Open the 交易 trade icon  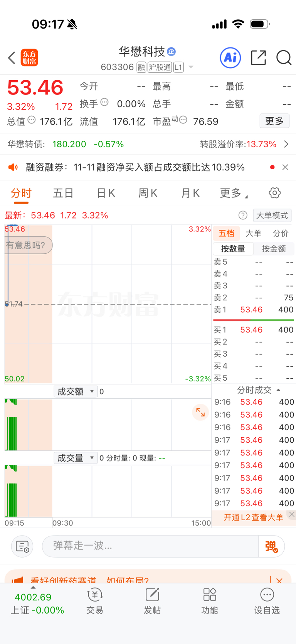point(95,601)
